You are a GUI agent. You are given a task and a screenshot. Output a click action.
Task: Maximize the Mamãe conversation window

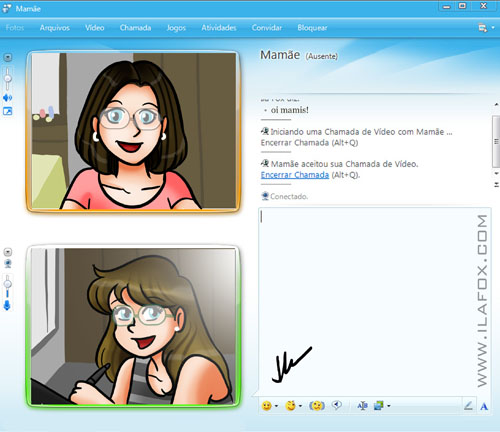pos(463,6)
